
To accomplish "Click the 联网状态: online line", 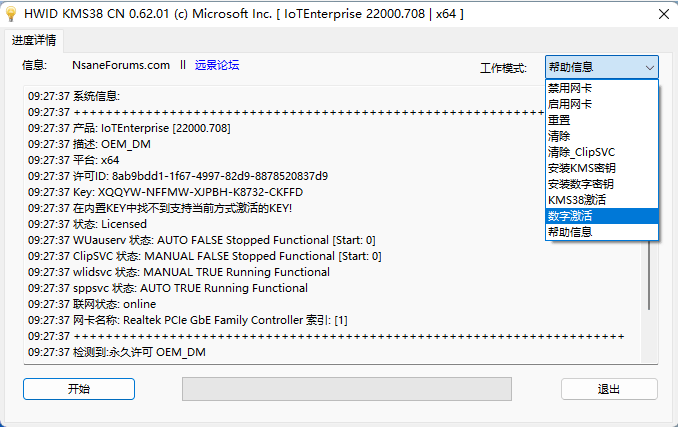I will 92,304.
